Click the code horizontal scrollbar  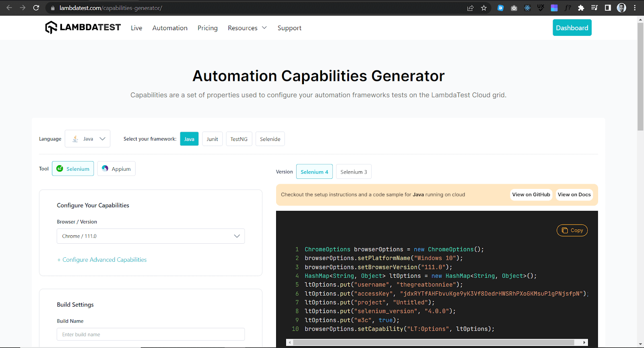coord(434,342)
